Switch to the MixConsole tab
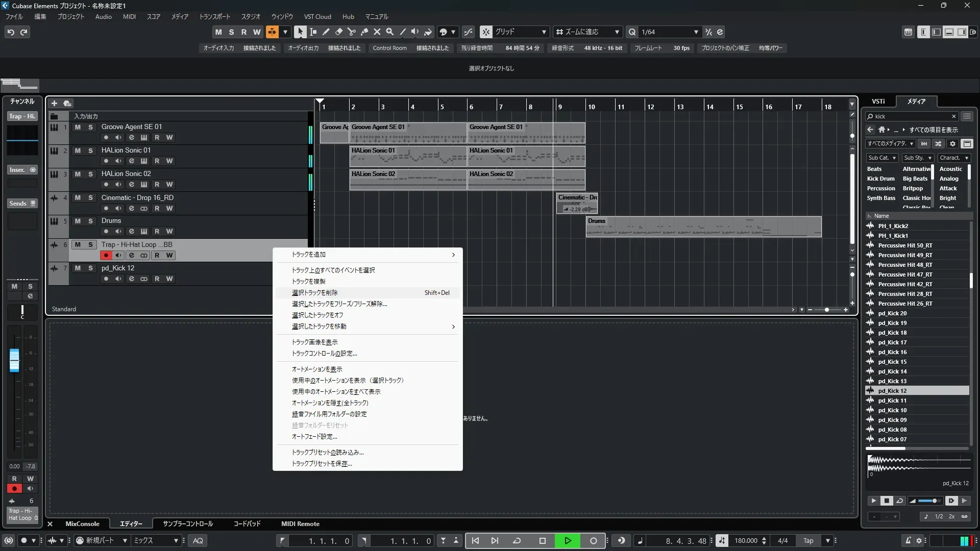 (x=82, y=524)
